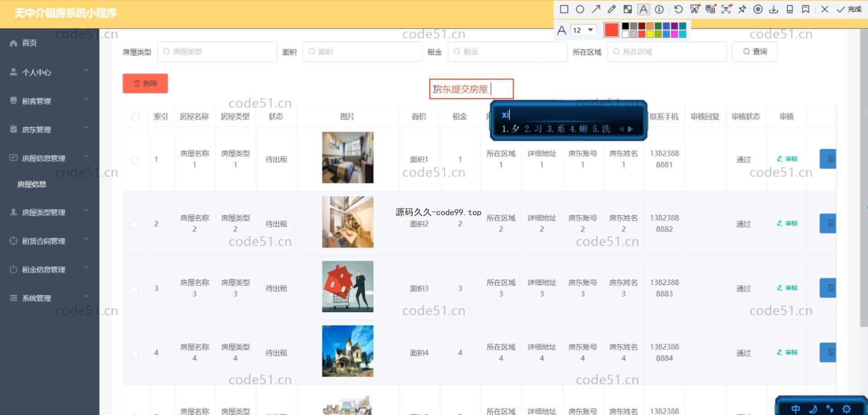Select the ellipse annotation tool
The width and height of the screenshot is (868, 415).
coord(580,9)
